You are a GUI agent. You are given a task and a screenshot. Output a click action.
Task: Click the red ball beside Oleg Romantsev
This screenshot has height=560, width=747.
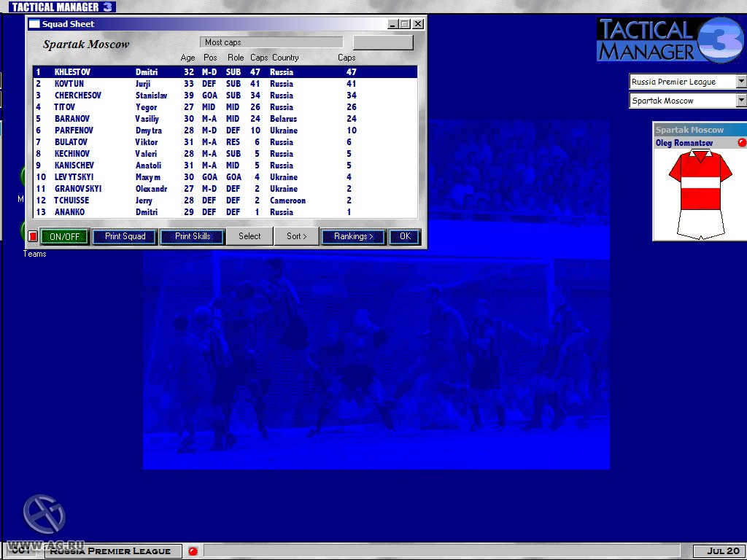pos(741,142)
